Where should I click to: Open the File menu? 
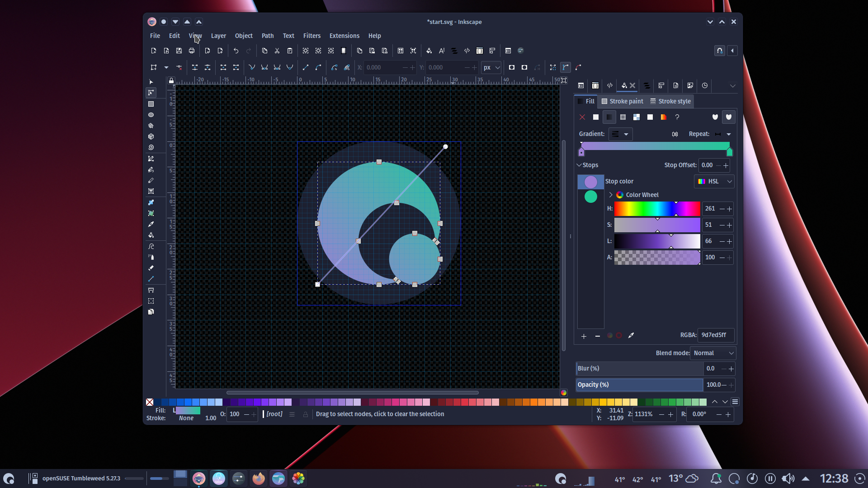click(x=155, y=36)
